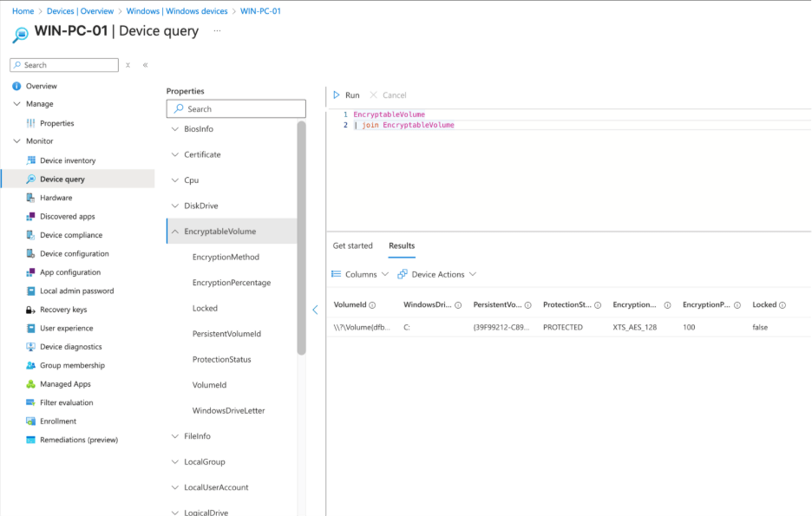The width and height of the screenshot is (812, 516).
Task: Collapse the sidebar with double chevron
Action: pos(145,65)
